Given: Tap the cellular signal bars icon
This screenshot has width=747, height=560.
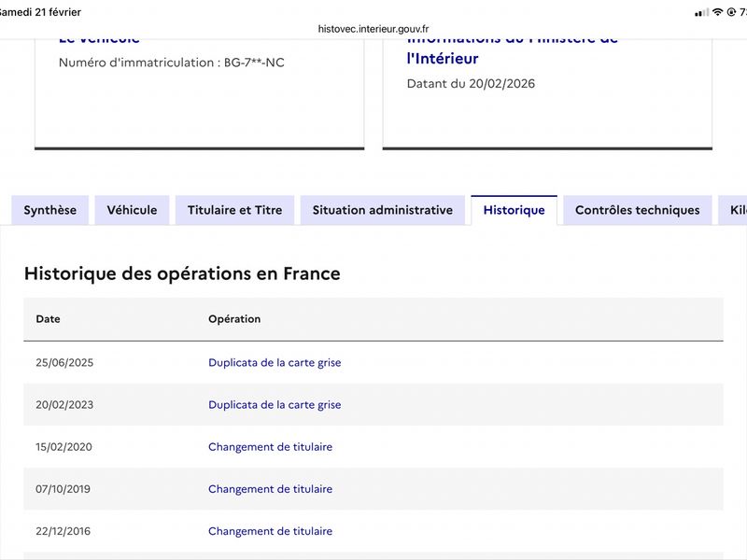Looking at the screenshot, I should click(x=702, y=12).
